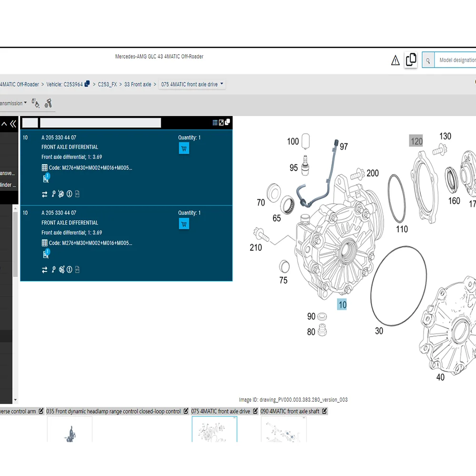Select callout number 120 in the diagram
Screen dimensions: 476x476
pos(416,141)
